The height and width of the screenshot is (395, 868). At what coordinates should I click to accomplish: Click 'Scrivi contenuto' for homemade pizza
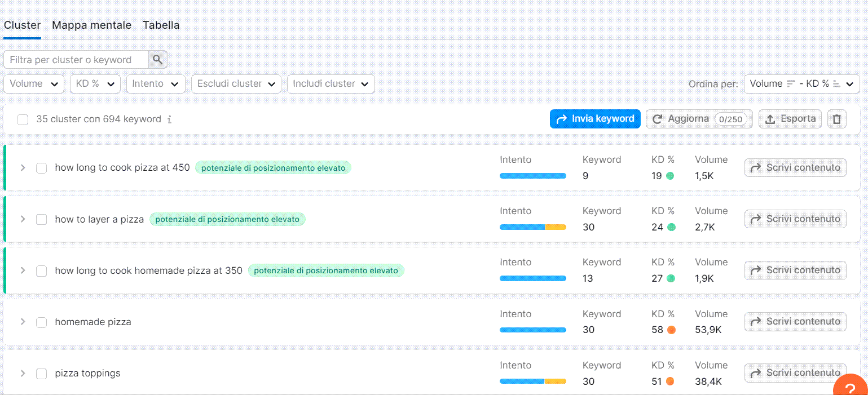click(795, 321)
